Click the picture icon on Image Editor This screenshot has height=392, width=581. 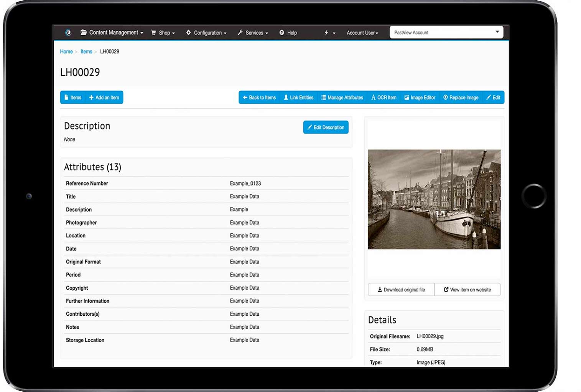(407, 97)
